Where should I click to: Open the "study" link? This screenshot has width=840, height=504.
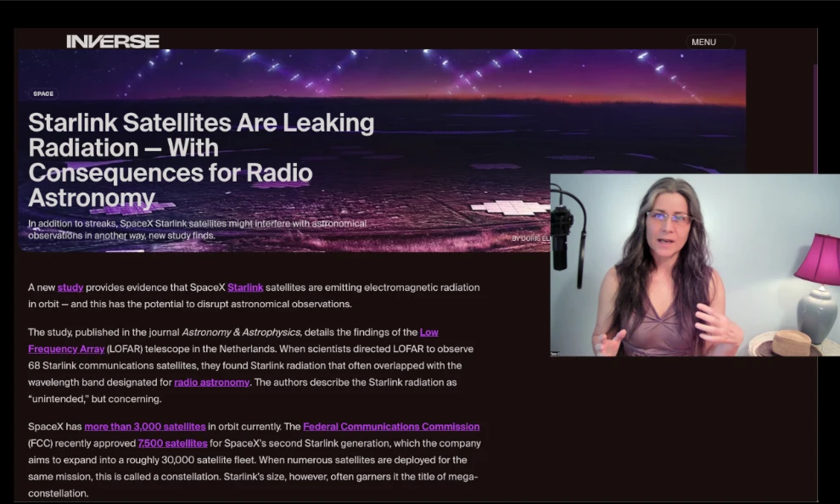coord(70,288)
